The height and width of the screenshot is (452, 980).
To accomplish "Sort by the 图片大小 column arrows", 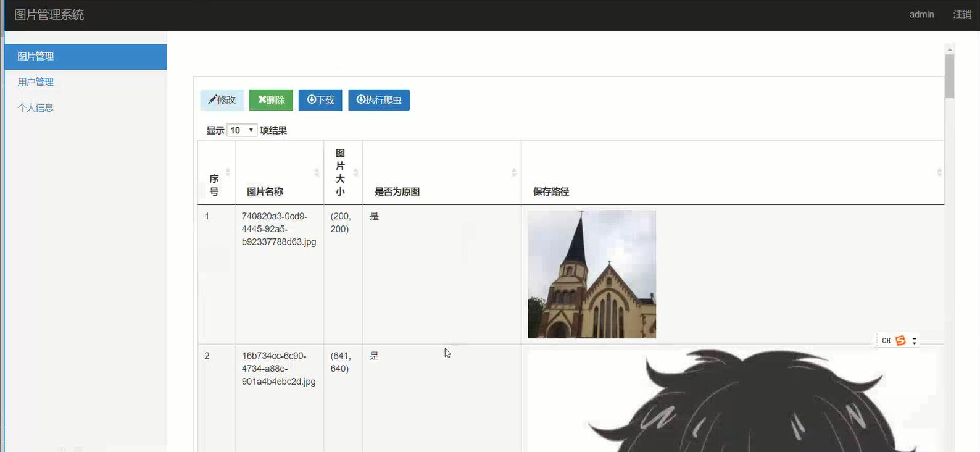I will (x=355, y=172).
